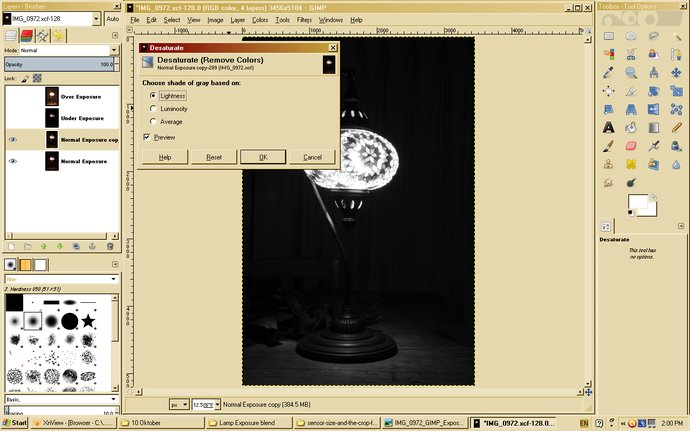690x431 pixels.
Task: Select the Ellipse Select tool
Action: [631, 36]
